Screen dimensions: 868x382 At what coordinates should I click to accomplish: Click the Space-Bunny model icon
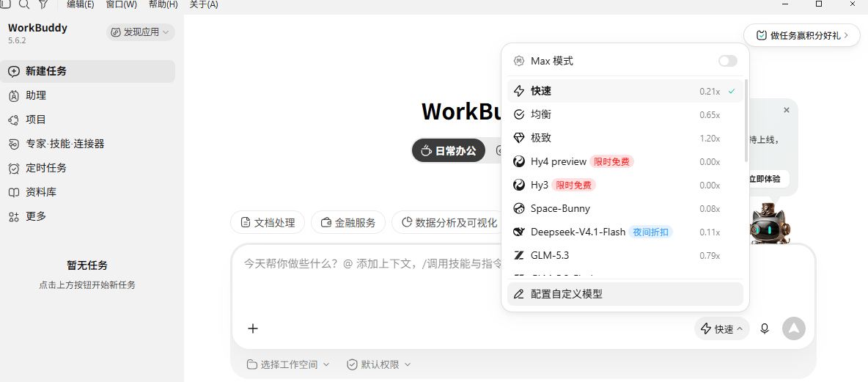[x=519, y=209]
